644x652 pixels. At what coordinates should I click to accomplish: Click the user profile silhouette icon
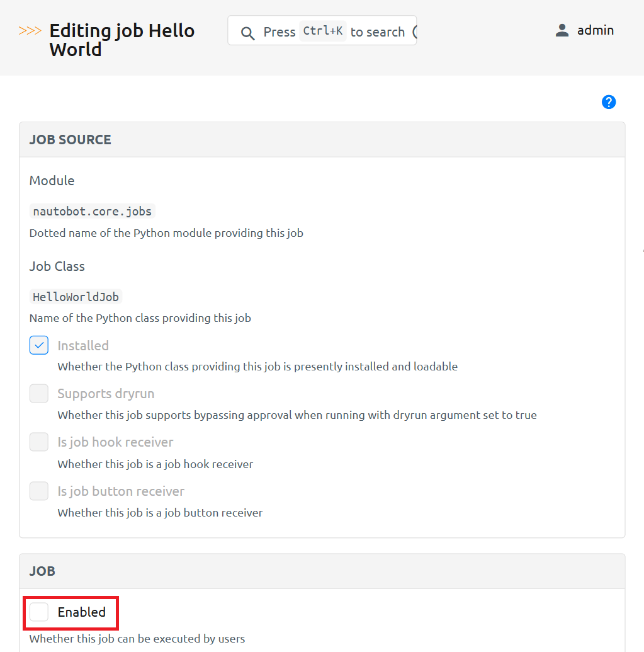click(x=562, y=30)
